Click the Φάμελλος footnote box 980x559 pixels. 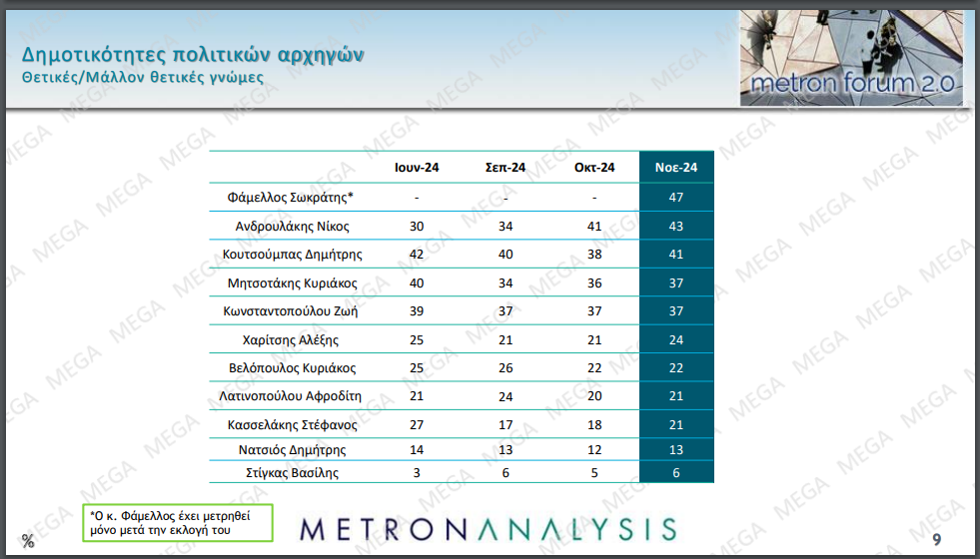178,523
